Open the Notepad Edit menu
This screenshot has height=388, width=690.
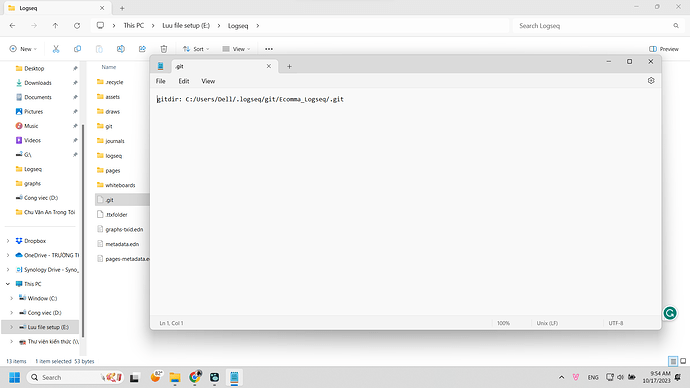tap(184, 81)
